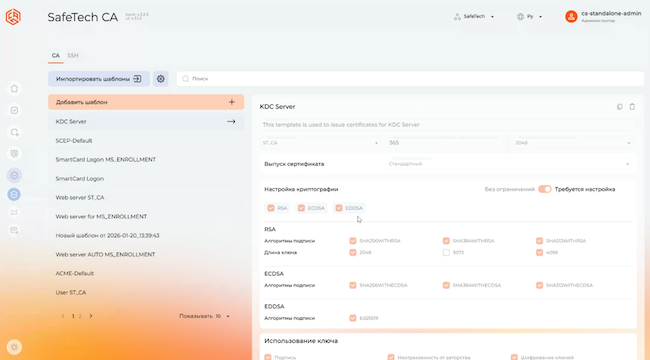Click the SafeTech CA logo icon

[x=13, y=17]
